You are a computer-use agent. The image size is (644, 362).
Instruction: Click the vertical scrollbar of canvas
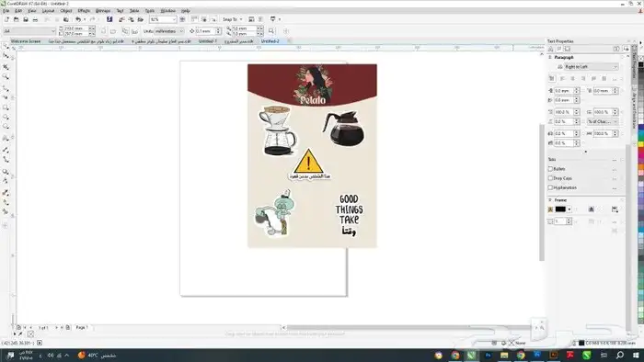[x=542, y=192]
